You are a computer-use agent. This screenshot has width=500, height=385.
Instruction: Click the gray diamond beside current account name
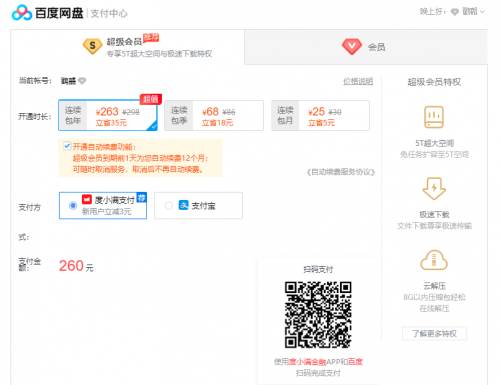click(82, 81)
